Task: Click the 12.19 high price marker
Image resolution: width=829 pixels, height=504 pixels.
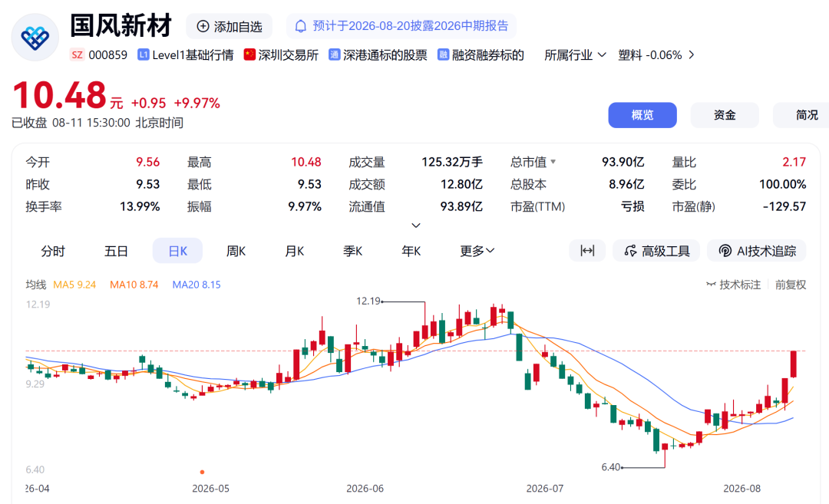Action: tap(368, 301)
